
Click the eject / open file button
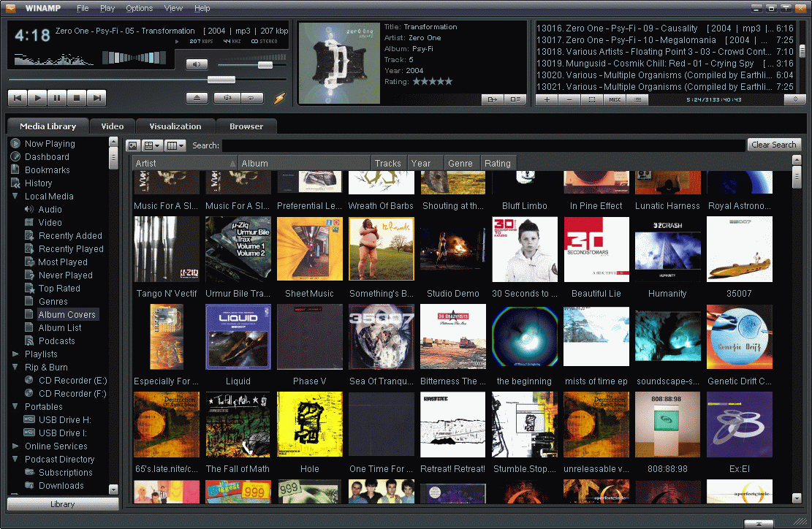197,97
